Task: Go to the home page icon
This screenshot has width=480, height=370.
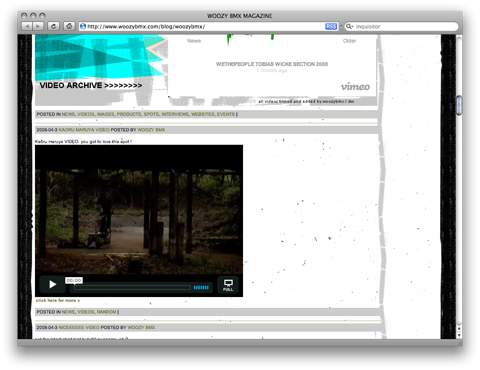Action: click(69, 26)
